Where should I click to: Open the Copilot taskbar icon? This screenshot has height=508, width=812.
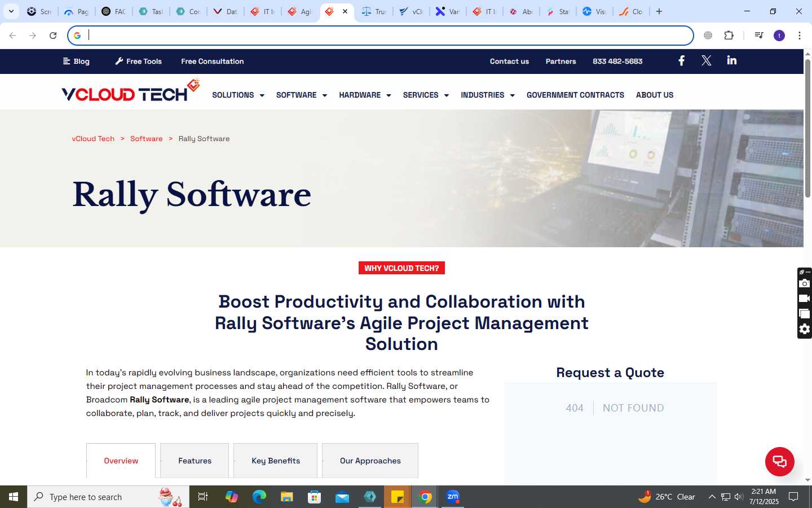[232, 497]
